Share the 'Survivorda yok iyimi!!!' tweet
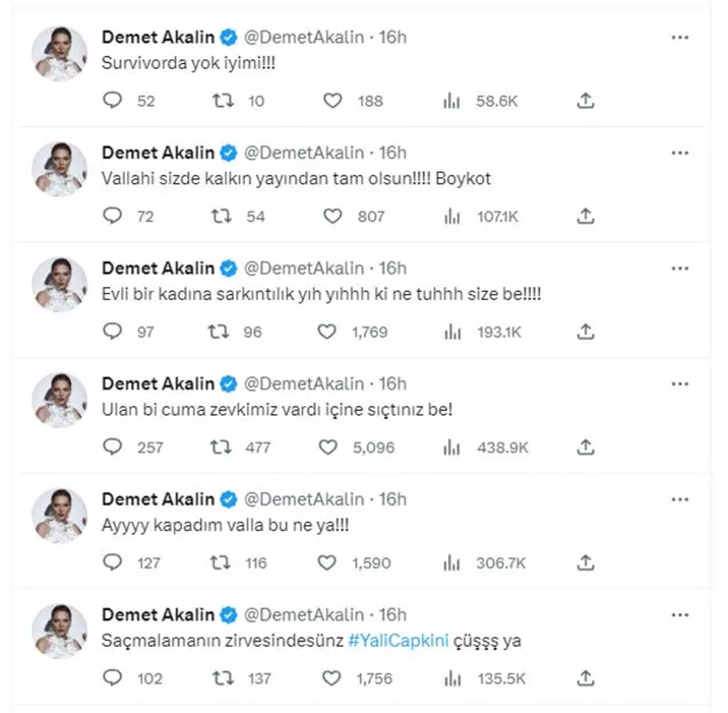Screen dimensions: 728x713 coord(585,100)
